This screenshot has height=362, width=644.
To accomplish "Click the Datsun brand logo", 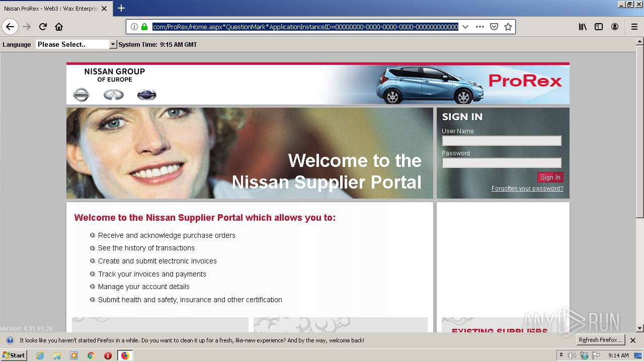I will click(x=147, y=95).
